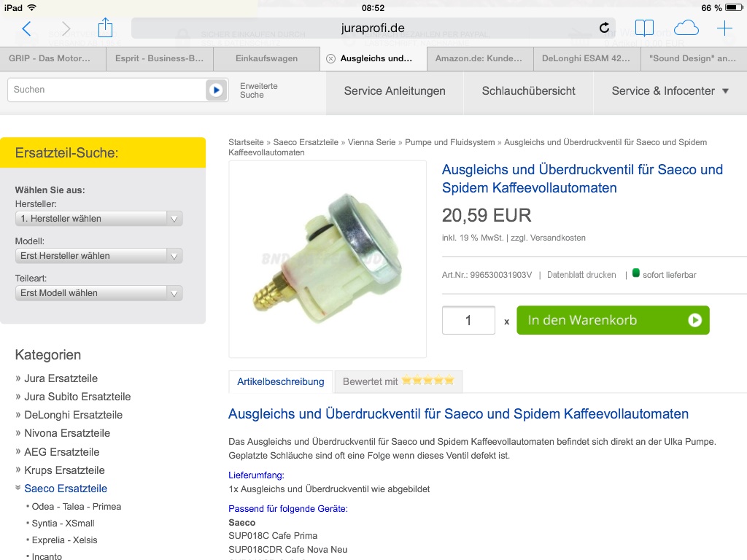Close the Ausgleichs und... tab

point(330,58)
